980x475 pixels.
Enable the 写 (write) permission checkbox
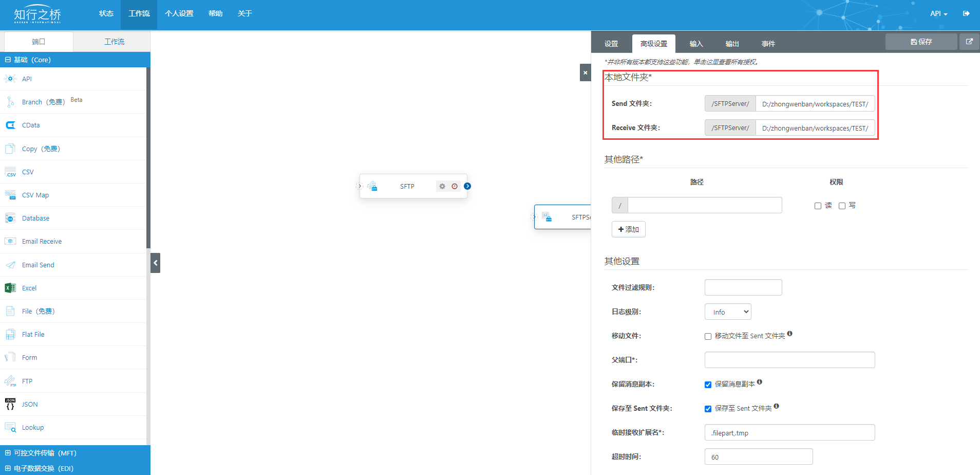point(842,206)
